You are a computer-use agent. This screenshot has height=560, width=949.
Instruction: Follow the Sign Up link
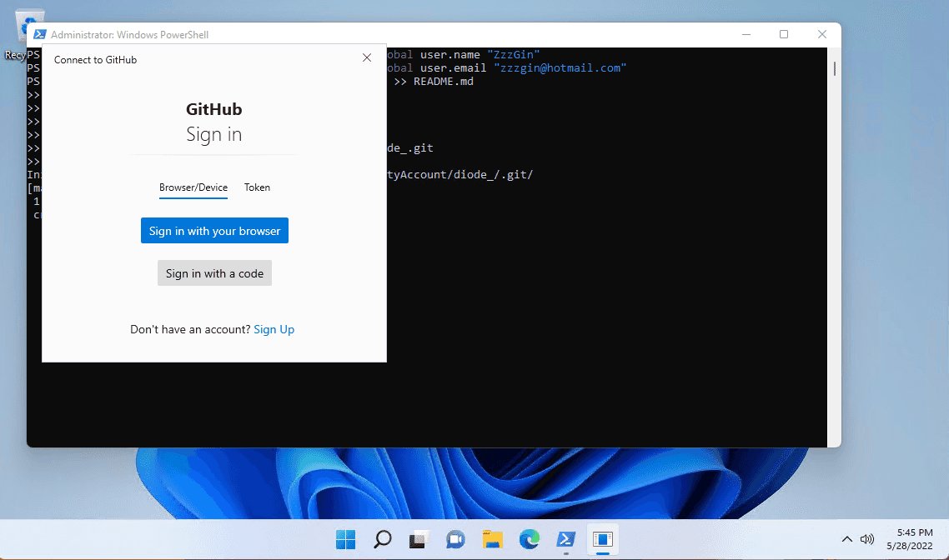[274, 330]
